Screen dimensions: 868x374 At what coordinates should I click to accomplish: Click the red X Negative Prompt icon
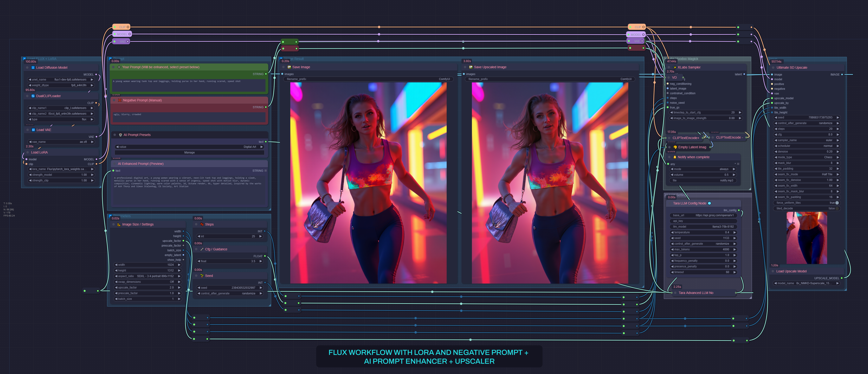pos(120,100)
